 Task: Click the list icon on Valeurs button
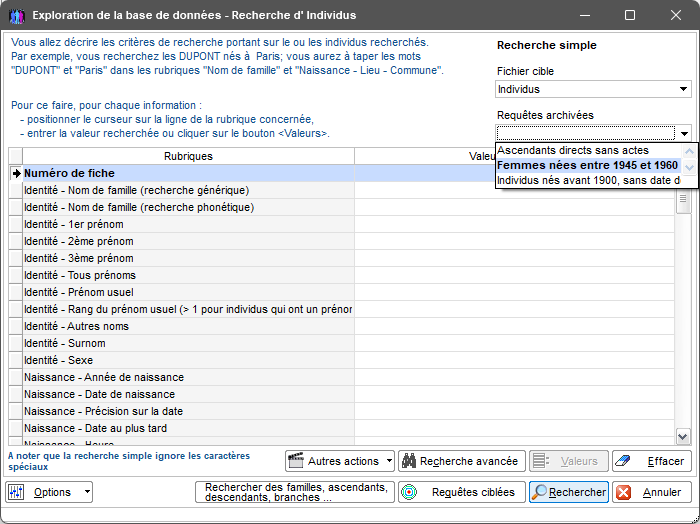point(541,461)
